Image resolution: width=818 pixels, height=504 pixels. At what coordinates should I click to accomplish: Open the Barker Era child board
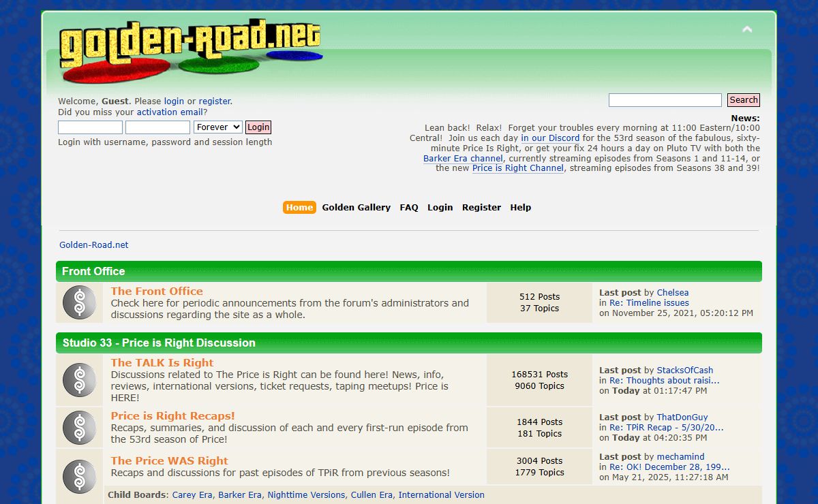240,495
